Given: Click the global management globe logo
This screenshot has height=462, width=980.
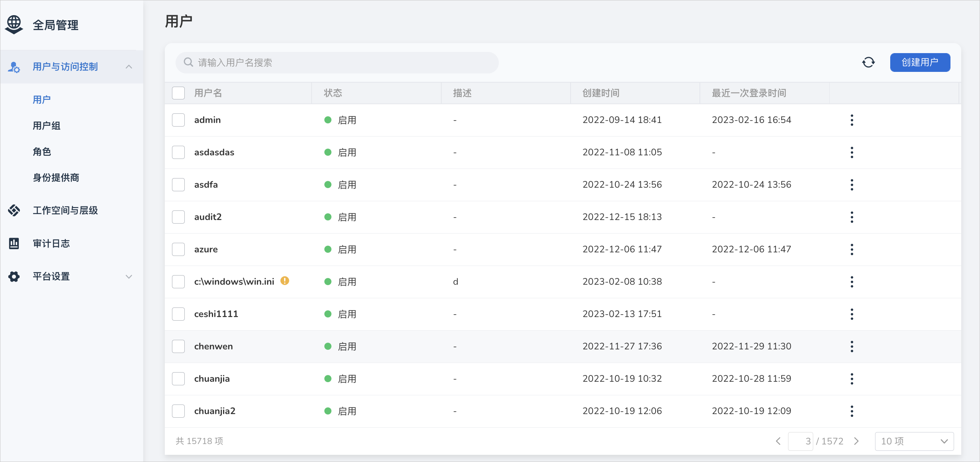Looking at the screenshot, I should 14,25.
